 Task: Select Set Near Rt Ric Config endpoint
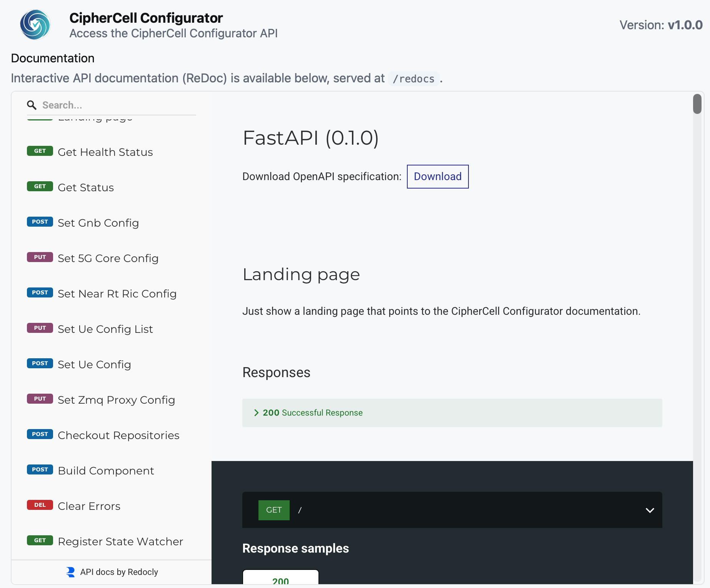pyautogui.click(x=117, y=293)
